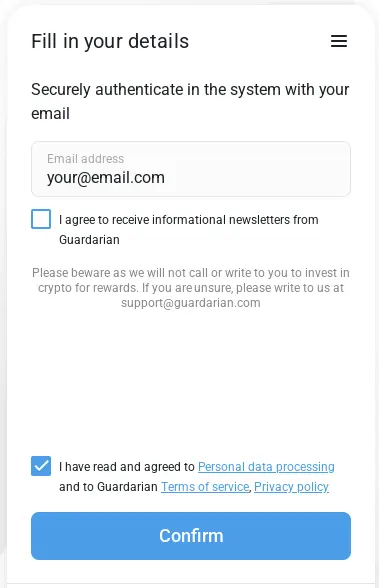Open the Terms of service link
This screenshot has width=379, height=588.
click(x=205, y=487)
